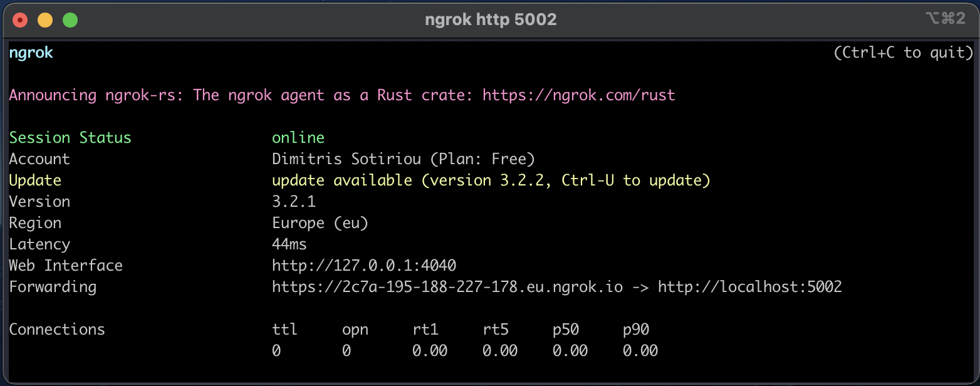Click the '(Ctrl+C to quit)' hint

pyautogui.click(x=904, y=53)
